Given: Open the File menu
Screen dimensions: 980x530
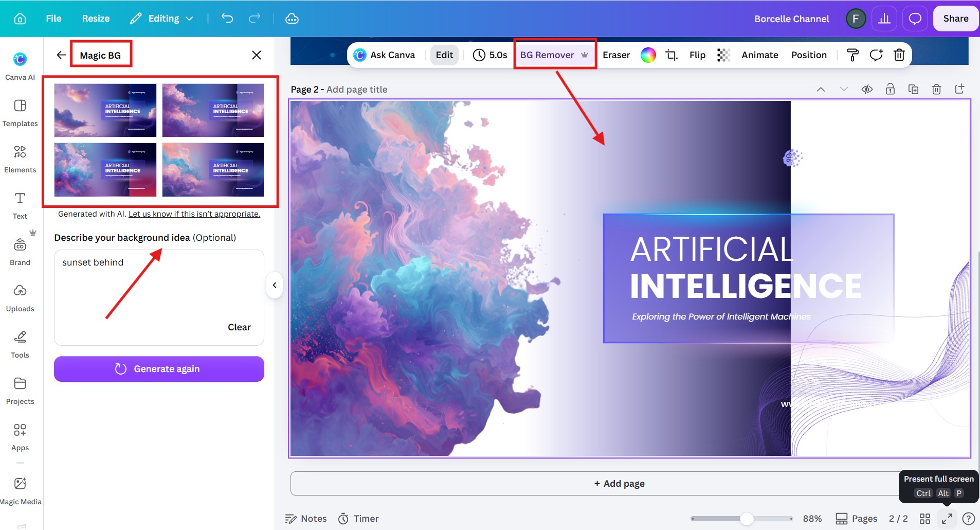Looking at the screenshot, I should coord(53,19).
